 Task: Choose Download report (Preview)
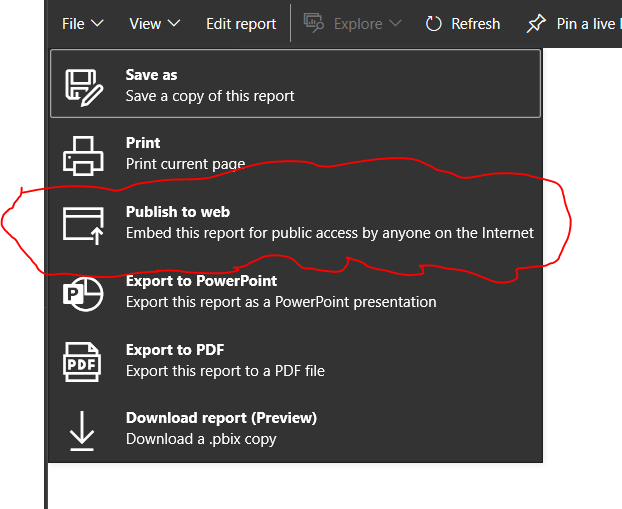coord(296,428)
